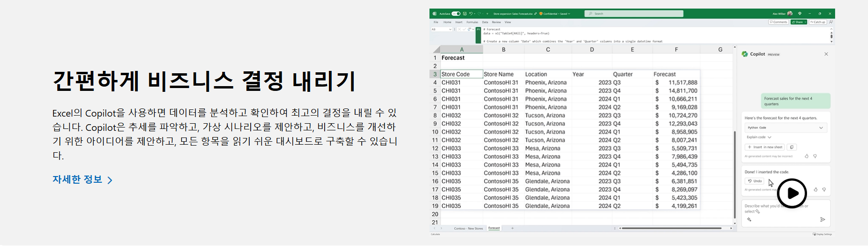Switch to the Insert tab
The width and height of the screenshot is (868, 246).
coord(459,22)
